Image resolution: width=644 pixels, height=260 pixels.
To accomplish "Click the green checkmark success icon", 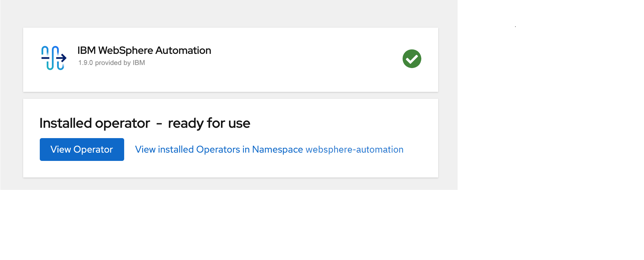I will point(412,59).
